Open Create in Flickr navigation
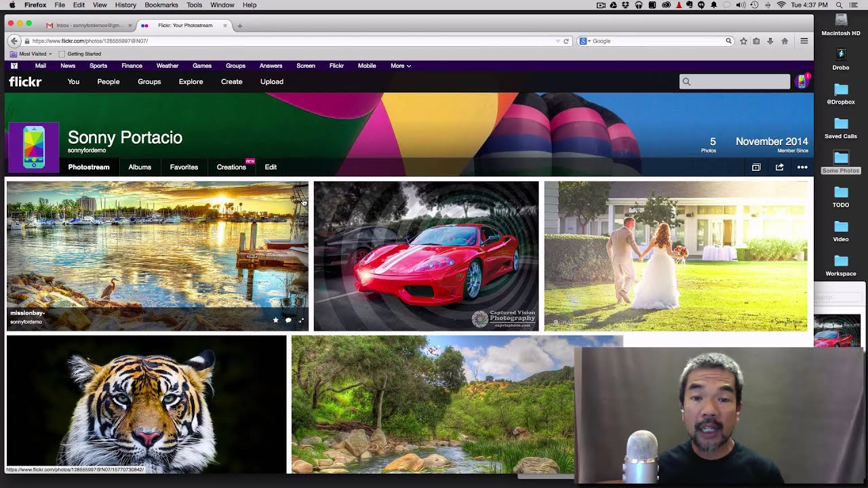This screenshot has width=868, height=488. [x=231, y=82]
